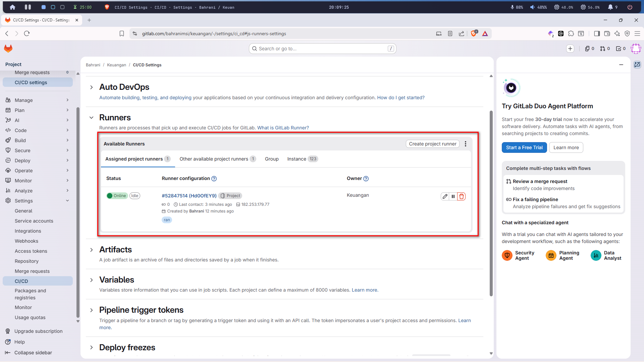
Task: Open the browser hamburger menu
Action: [x=637, y=34]
